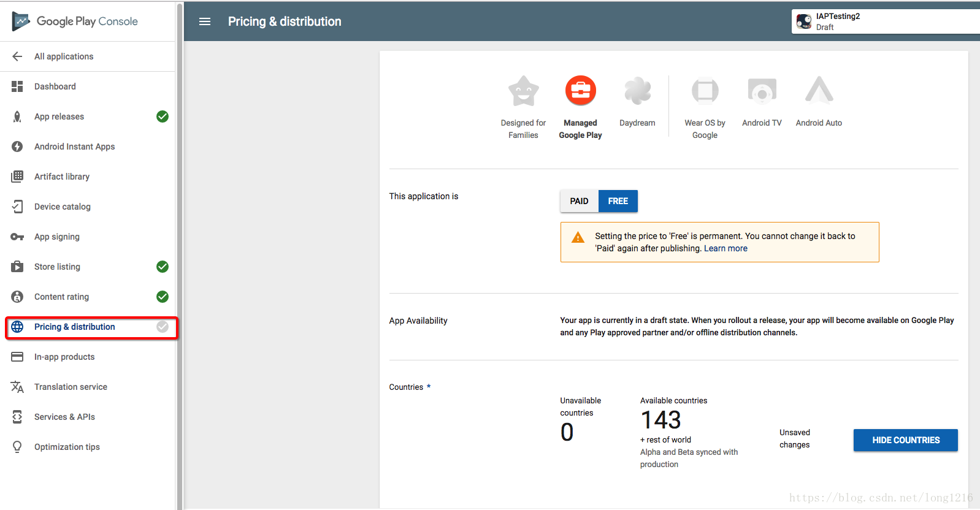The width and height of the screenshot is (980, 510).
Task: Click the Optimization tips lightbulb icon
Action: pos(17,447)
